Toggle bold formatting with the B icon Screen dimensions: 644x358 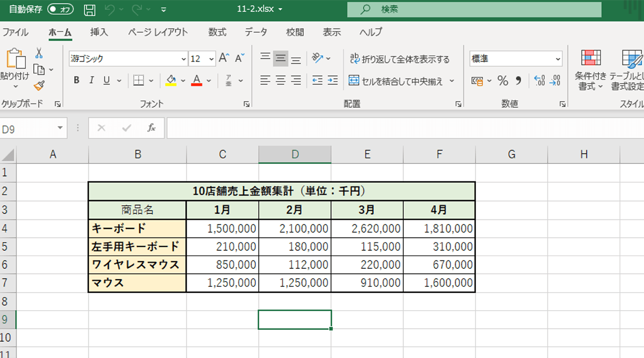(76, 80)
